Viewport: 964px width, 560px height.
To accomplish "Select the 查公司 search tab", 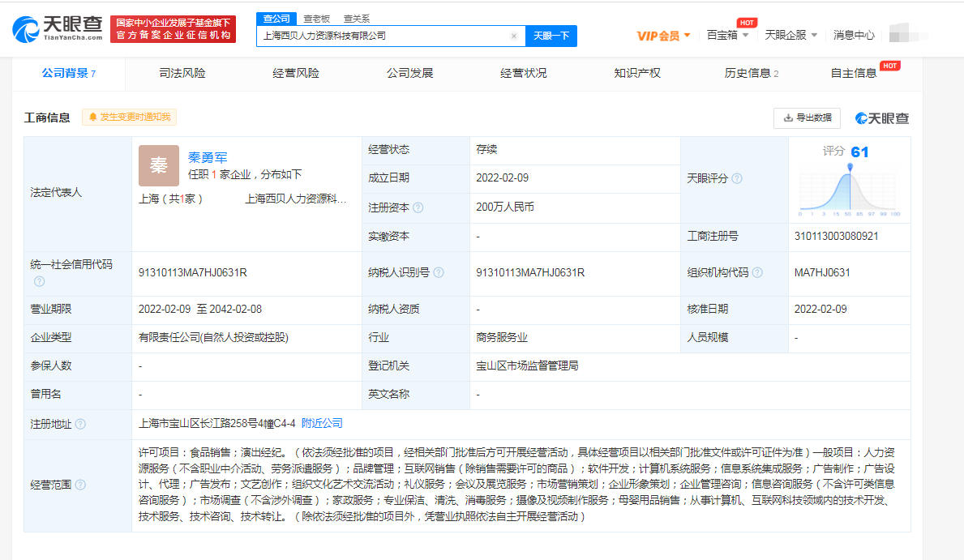I will (276, 19).
